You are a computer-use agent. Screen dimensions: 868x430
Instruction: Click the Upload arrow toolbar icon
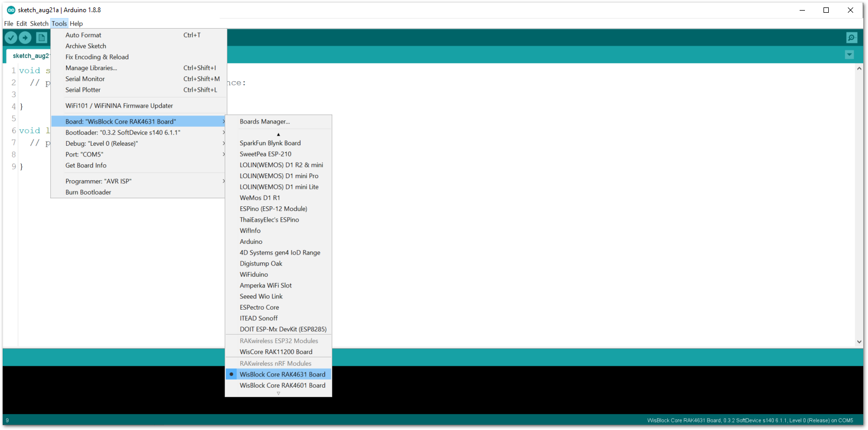25,38
